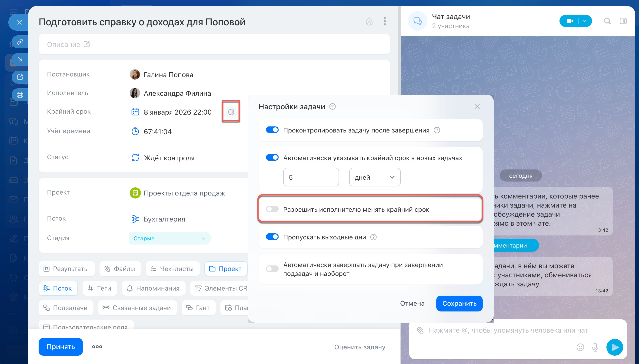639x364 pixels.
Task: Click the copy link icon on left rail
Action: click(20, 42)
